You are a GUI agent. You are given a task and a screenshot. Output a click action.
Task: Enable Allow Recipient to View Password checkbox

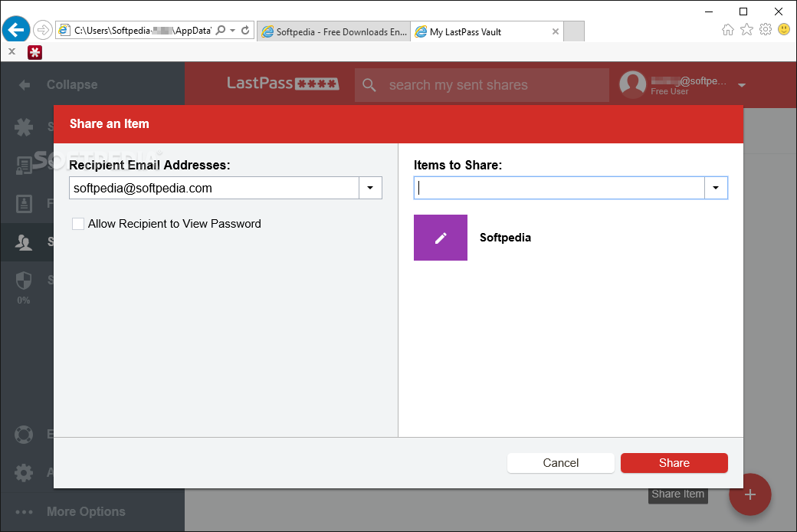coord(77,224)
